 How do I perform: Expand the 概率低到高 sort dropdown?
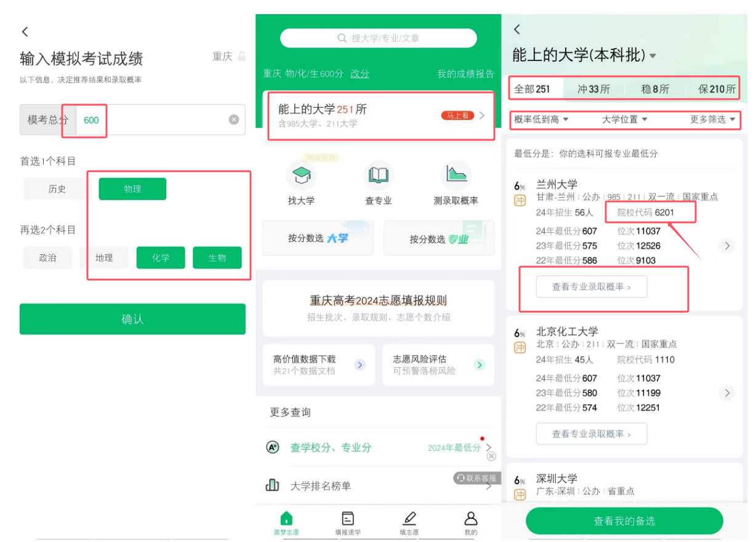pyautogui.click(x=541, y=119)
